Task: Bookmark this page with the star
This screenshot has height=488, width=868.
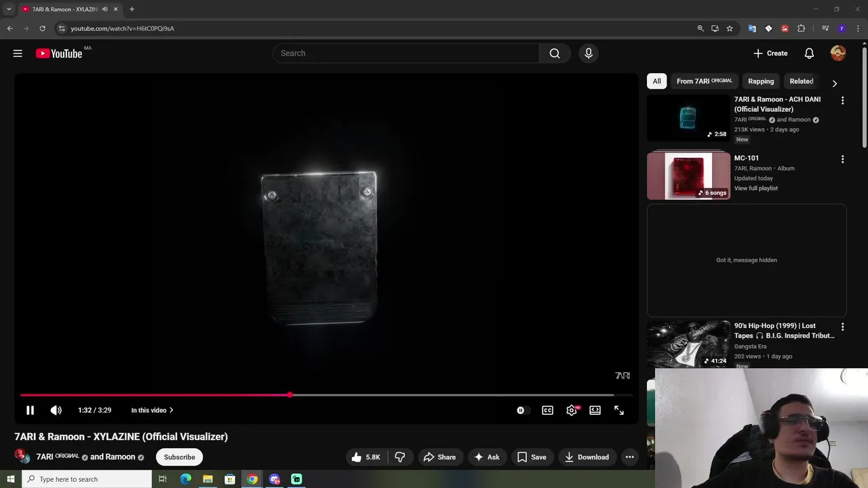Action: pyautogui.click(x=730, y=28)
